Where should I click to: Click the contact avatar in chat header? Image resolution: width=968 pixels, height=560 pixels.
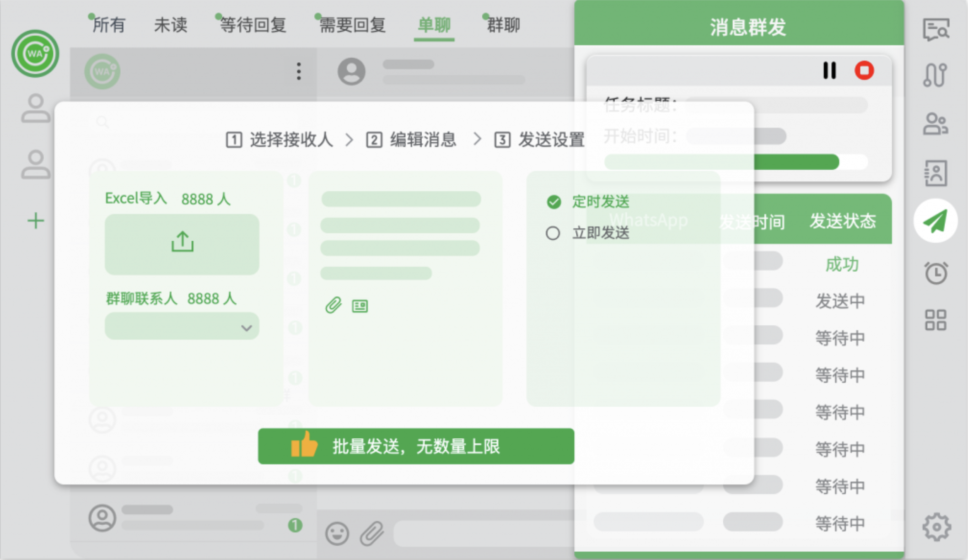[x=351, y=71]
